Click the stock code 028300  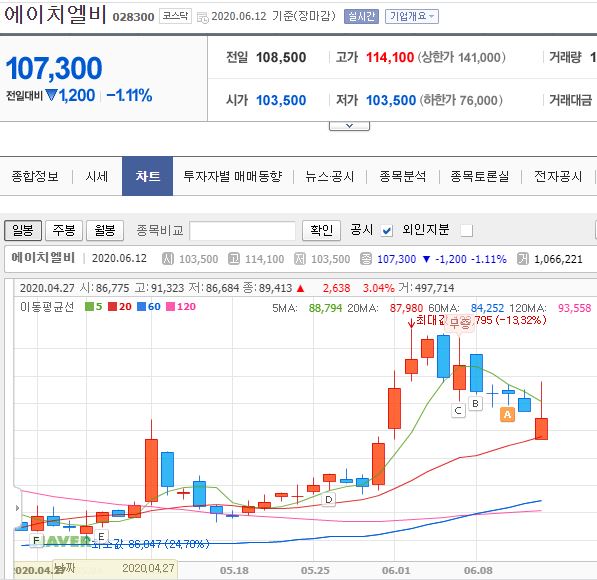pos(133,17)
